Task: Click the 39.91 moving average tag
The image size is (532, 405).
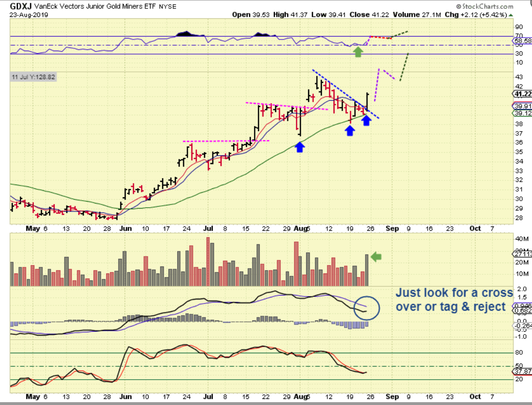Action: (523, 106)
